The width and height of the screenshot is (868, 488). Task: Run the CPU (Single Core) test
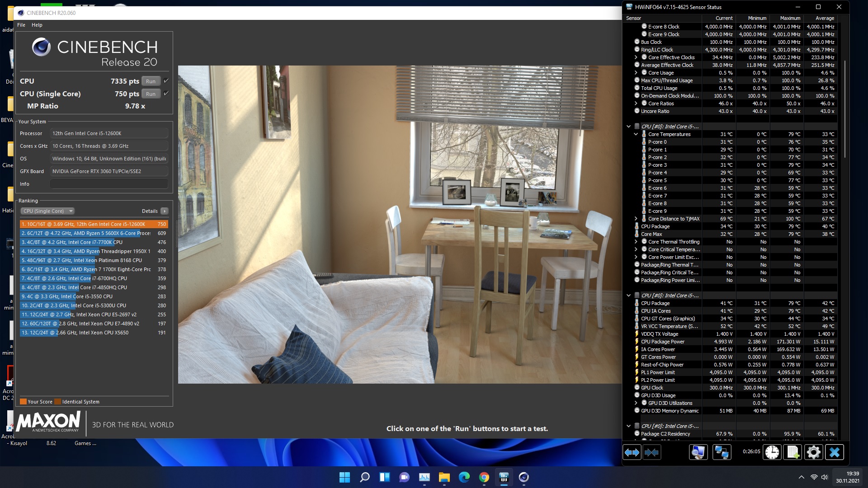click(151, 94)
